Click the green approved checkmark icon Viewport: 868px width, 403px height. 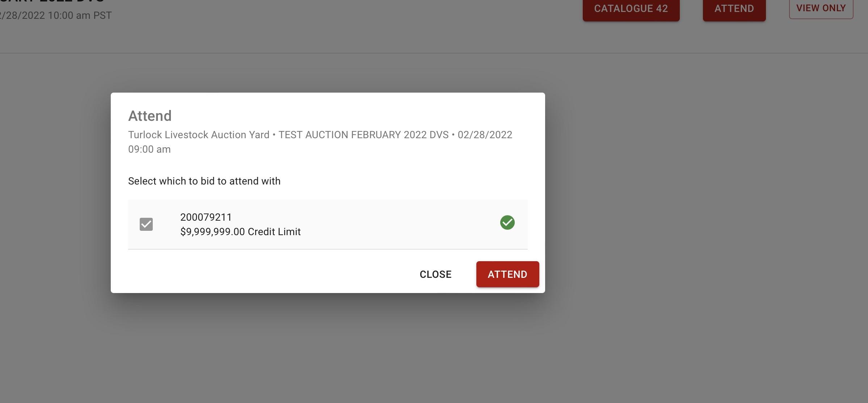coord(507,222)
